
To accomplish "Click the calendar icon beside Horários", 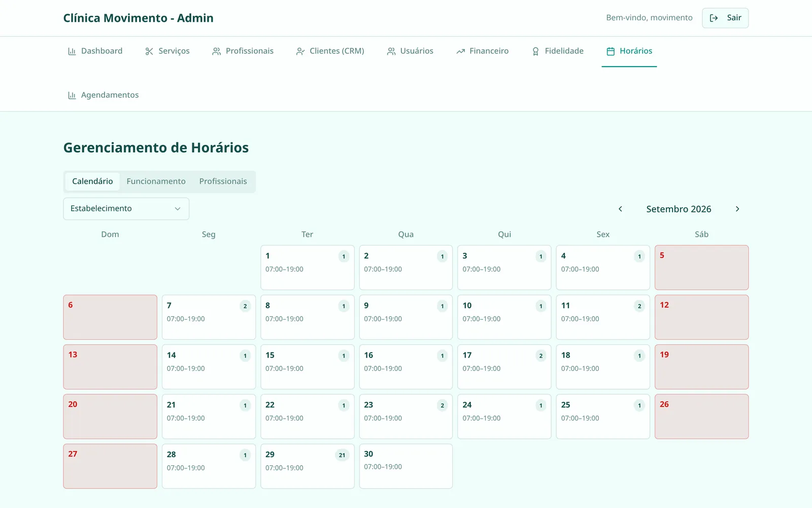I will tap(611, 51).
